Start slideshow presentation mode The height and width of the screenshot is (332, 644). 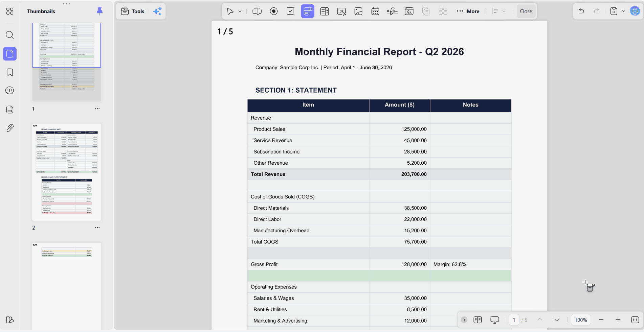(495, 320)
